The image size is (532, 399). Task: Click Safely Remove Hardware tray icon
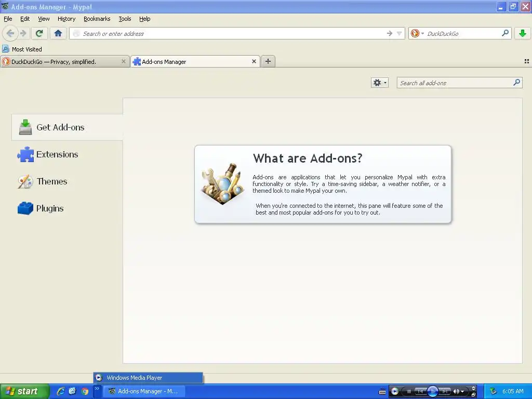(493, 391)
